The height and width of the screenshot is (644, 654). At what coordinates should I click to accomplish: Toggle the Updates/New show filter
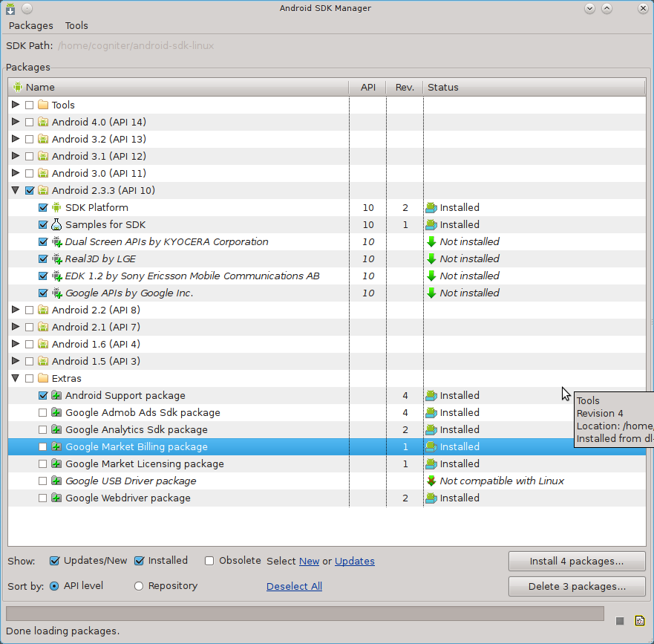[54, 561]
